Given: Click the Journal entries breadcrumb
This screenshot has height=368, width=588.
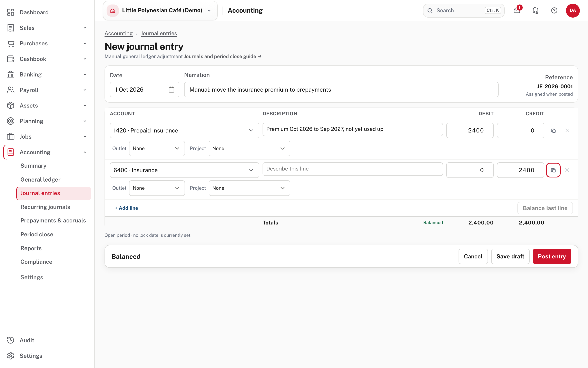Looking at the screenshot, I should click(159, 33).
